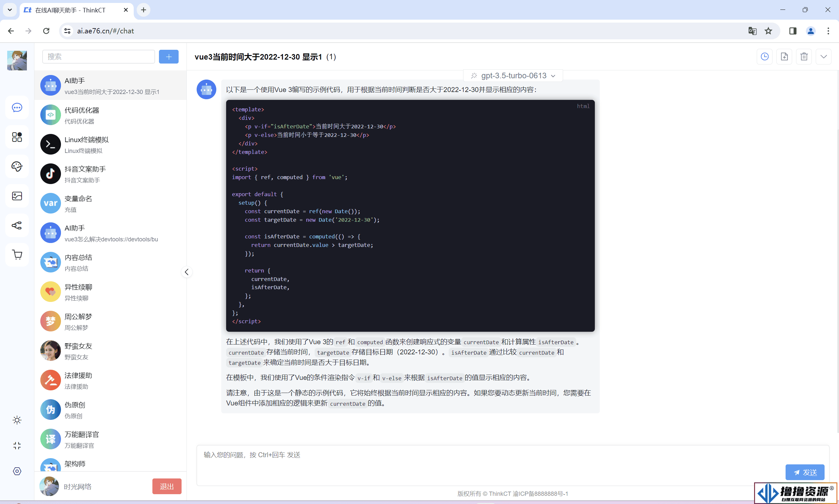Click the 伪 avatar icon

click(x=50, y=410)
